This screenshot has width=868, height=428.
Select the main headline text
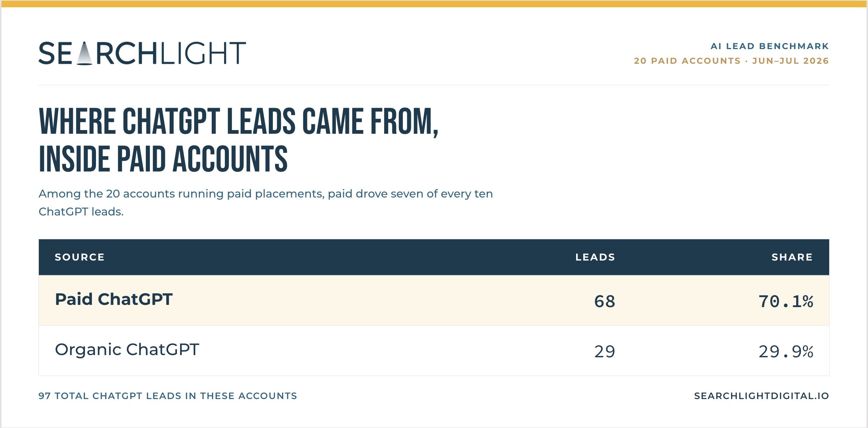(x=238, y=140)
